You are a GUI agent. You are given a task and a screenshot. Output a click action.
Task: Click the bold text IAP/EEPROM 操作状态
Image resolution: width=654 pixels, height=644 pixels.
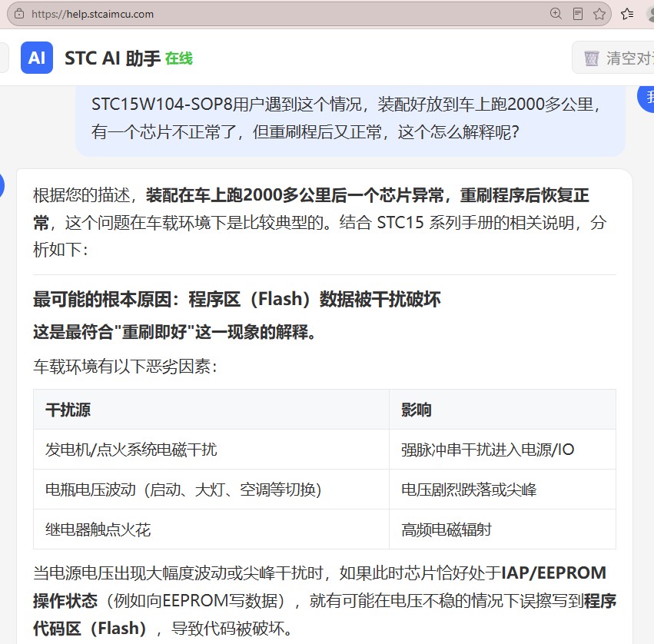click(x=553, y=573)
